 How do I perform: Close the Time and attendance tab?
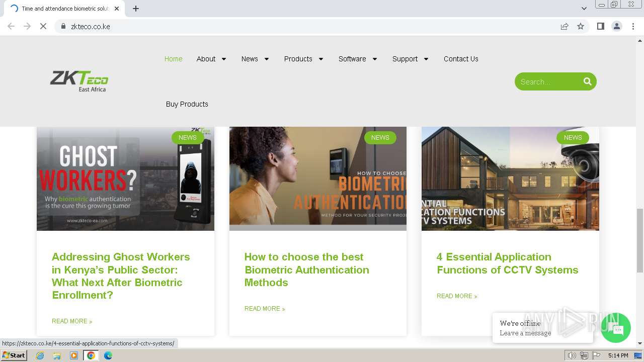[x=117, y=9]
